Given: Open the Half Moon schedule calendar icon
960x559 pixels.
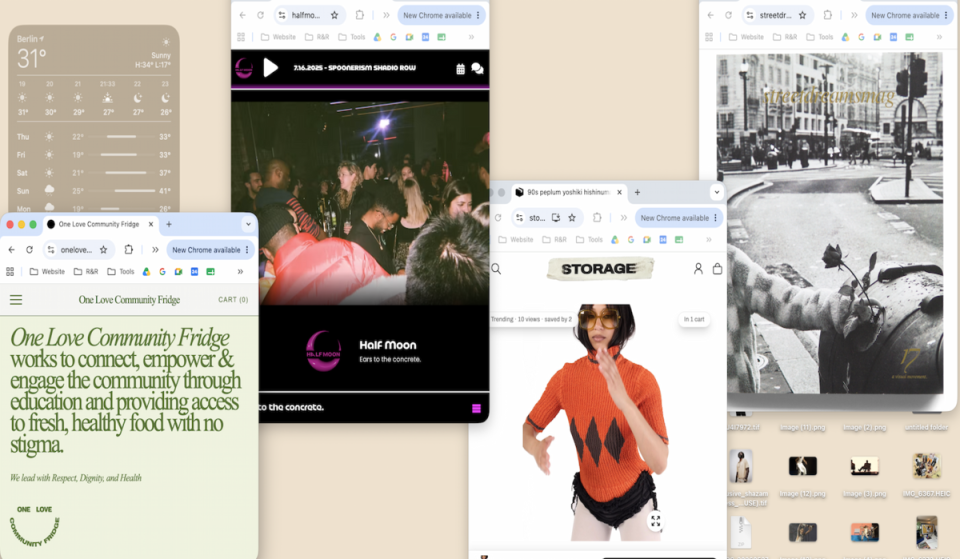Looking at the screenshot, I should pos(460,69).
